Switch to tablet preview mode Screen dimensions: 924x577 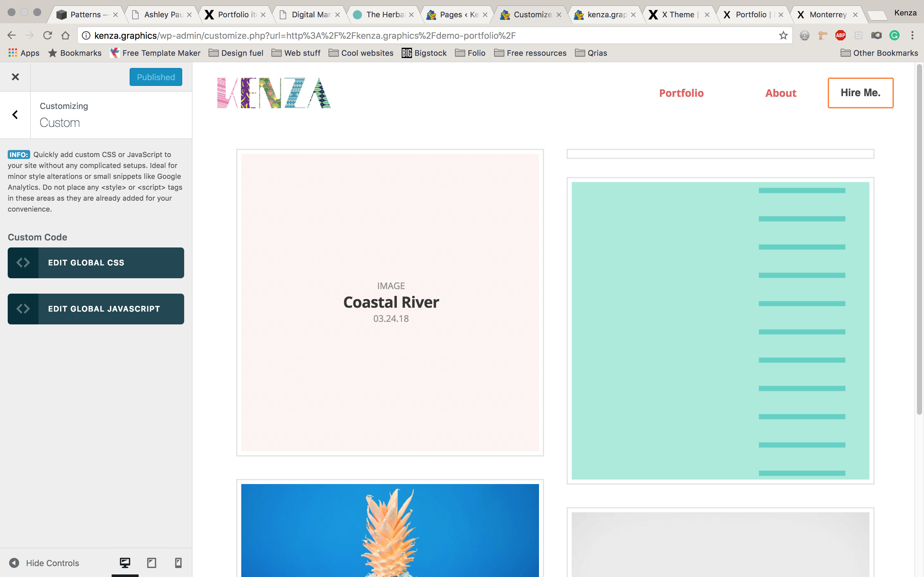click(x=151, y=563)
